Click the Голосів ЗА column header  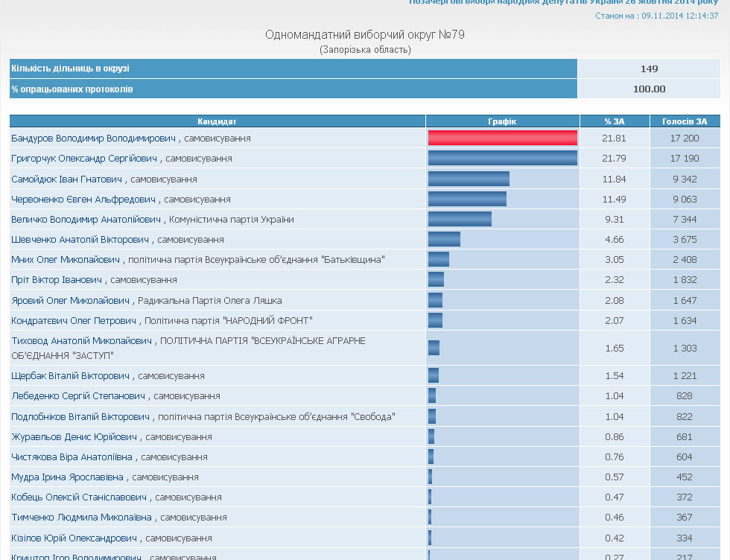tap(685, 121)
